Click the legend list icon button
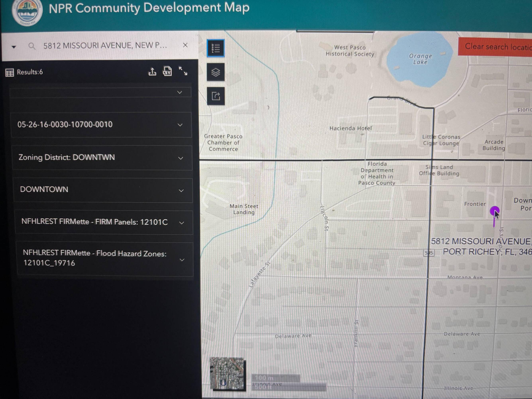 [216, 48]
